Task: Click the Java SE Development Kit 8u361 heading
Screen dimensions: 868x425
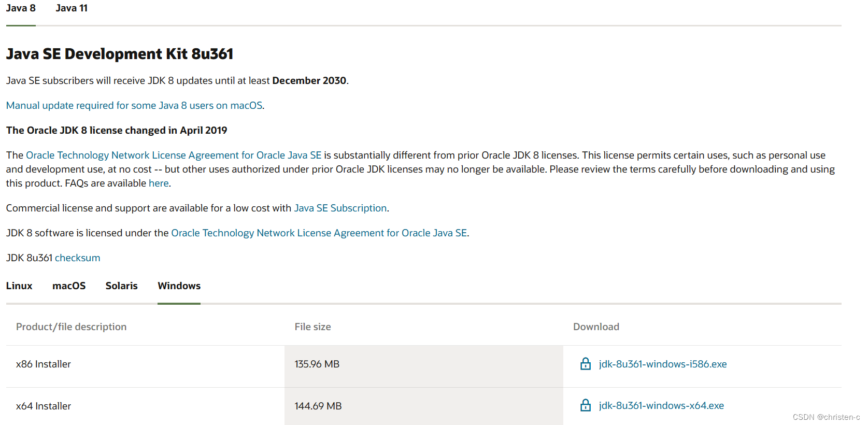Action: [x=120, y=54]
